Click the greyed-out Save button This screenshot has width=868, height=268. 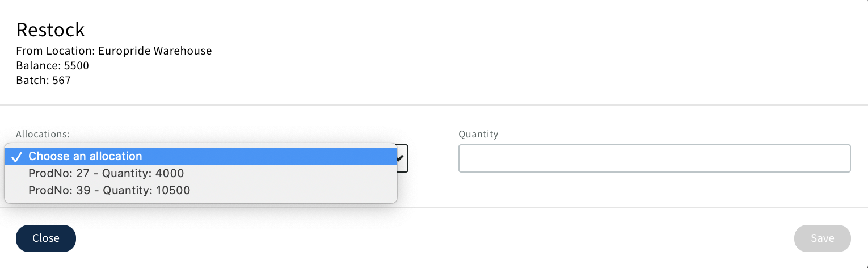tap(822, 238)
